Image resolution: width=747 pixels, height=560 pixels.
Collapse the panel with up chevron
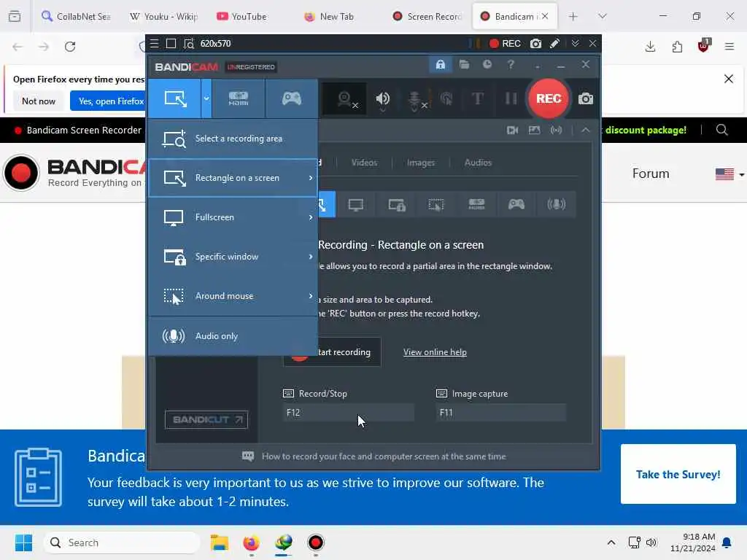coord(586,130)
